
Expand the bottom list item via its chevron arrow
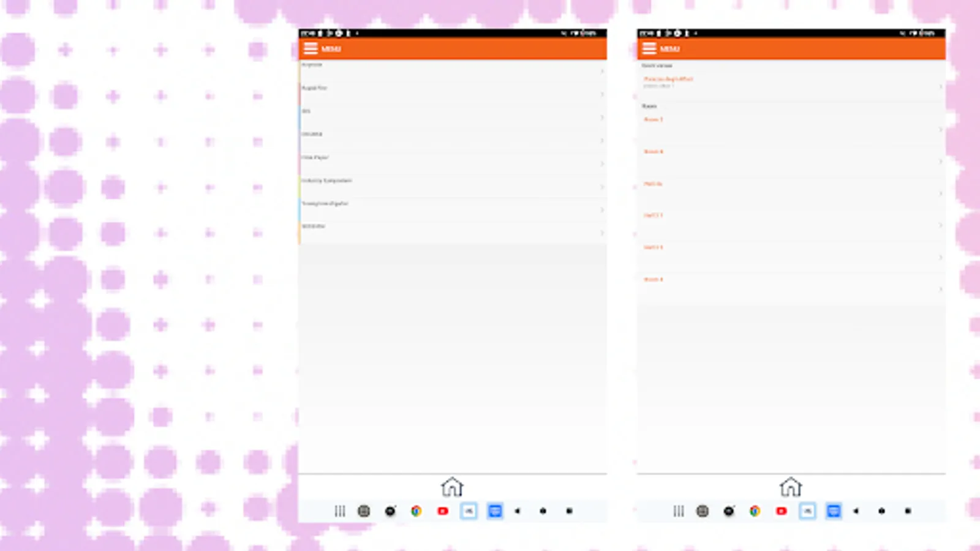(x=601, y=233)
